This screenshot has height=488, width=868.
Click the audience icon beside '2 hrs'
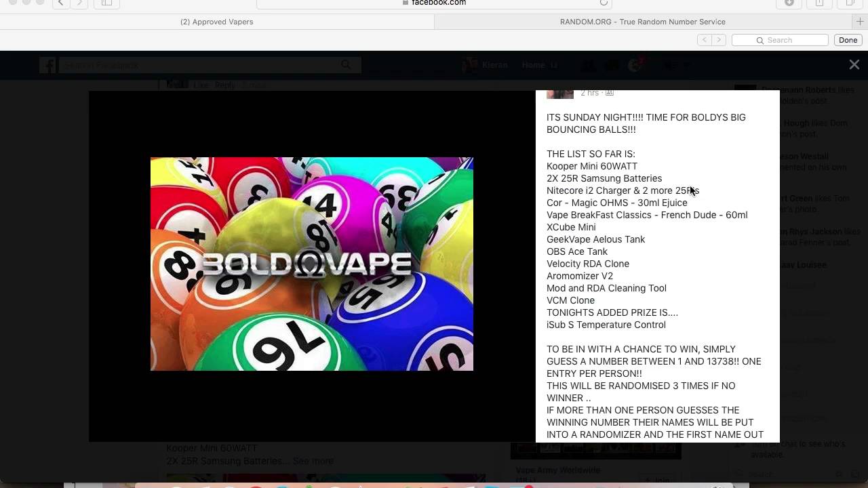pyautogui.click(x=609, y=93)
